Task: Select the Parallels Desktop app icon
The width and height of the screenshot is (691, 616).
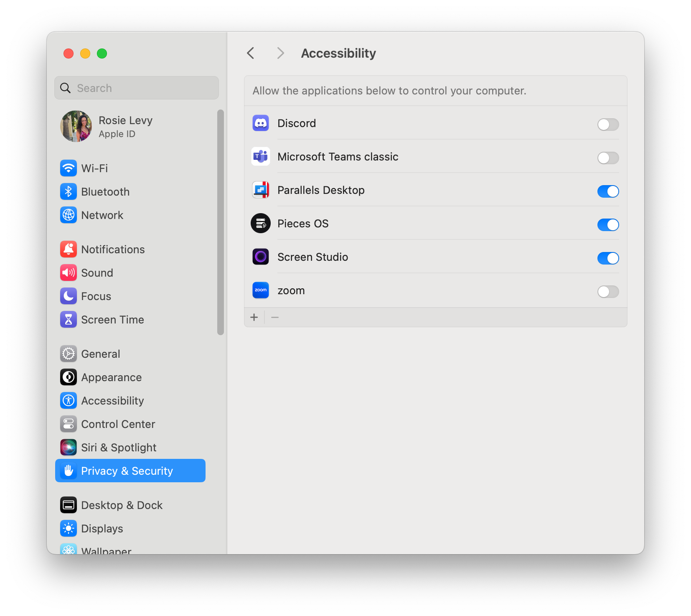Action: 261,190
